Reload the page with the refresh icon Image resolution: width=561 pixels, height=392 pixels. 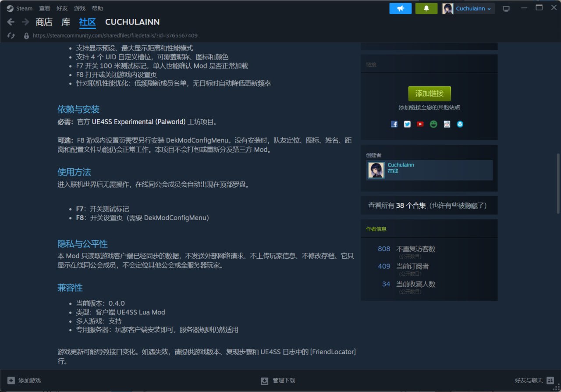11,36
